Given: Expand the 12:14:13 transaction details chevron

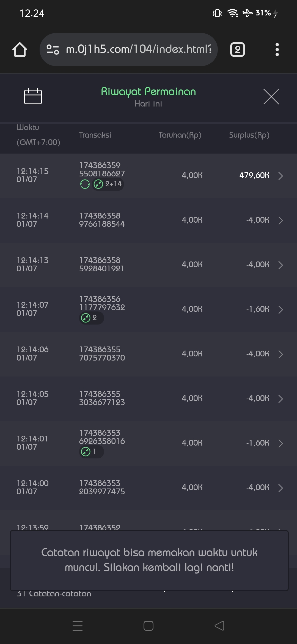Looking at the screenshot, I should [280, 265].
